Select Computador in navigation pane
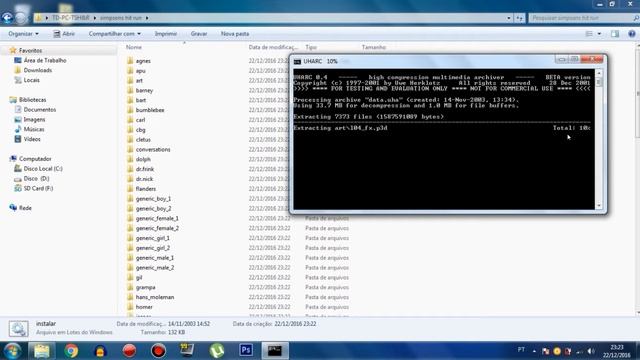Viewport: 640px width, 360px height. click(x=35, y=159)
